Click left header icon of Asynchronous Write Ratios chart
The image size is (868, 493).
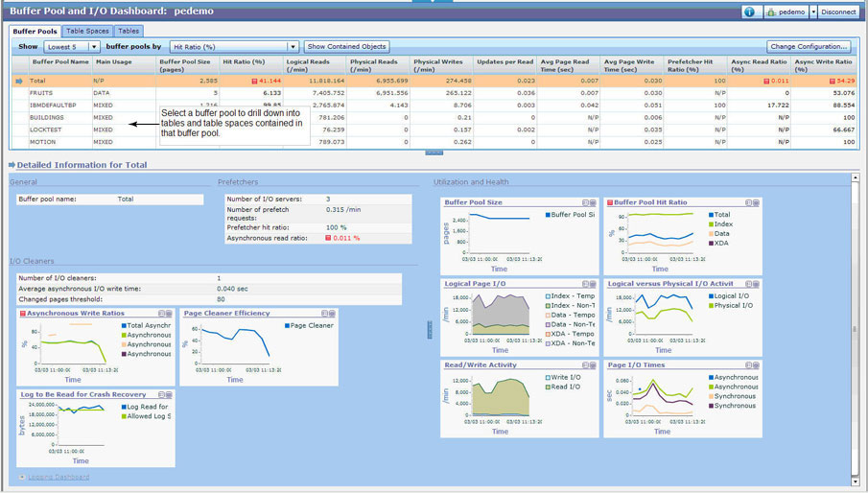click(x=162, y=314)
